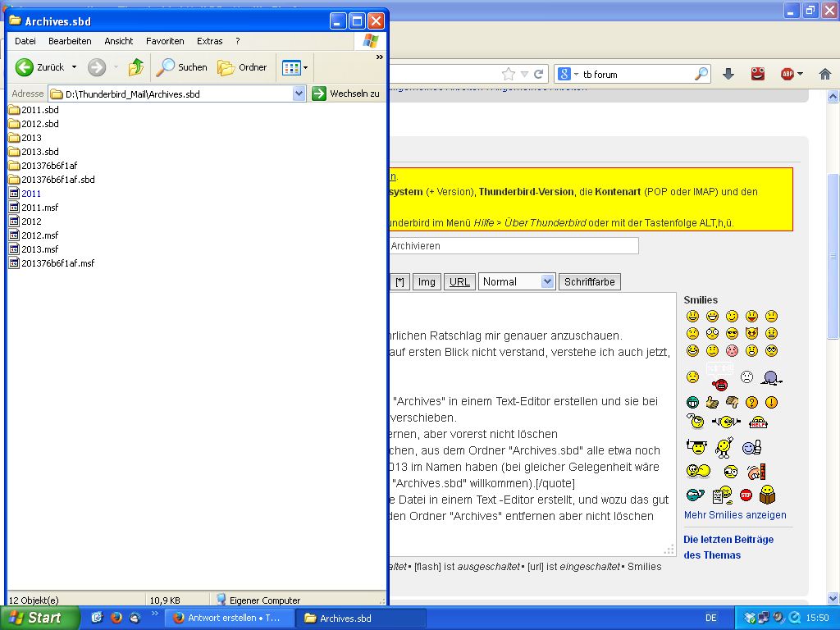Insert the stop sign smiley
This screenshot has height=630, width=840.
(x=746, y=495)
